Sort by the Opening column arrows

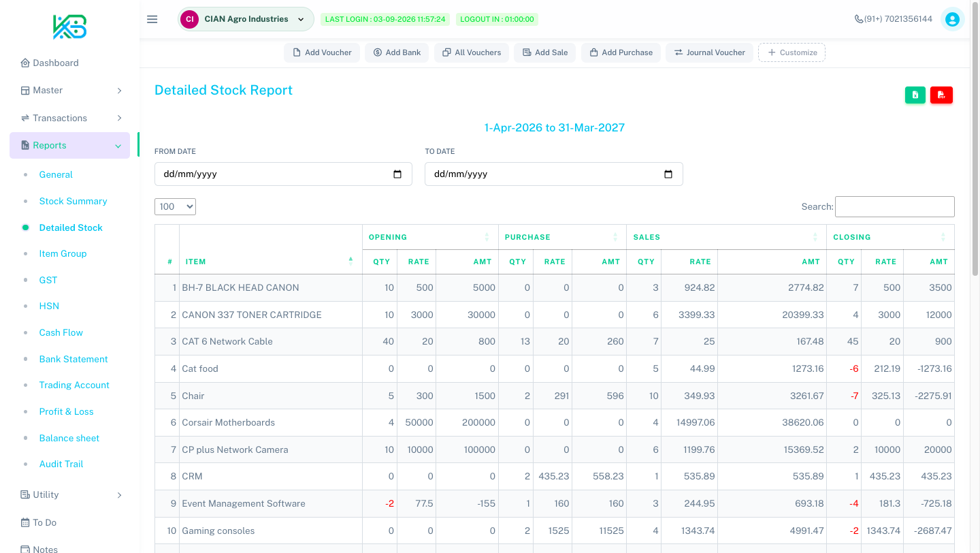[x=487, y=237]
